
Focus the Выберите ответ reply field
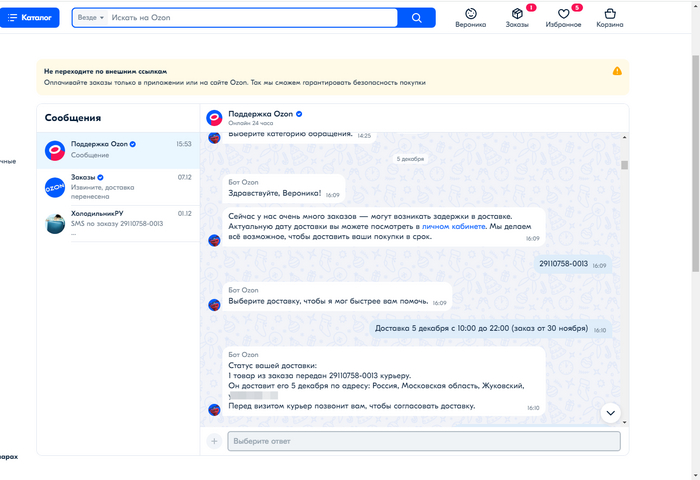[x=423, y=441]
